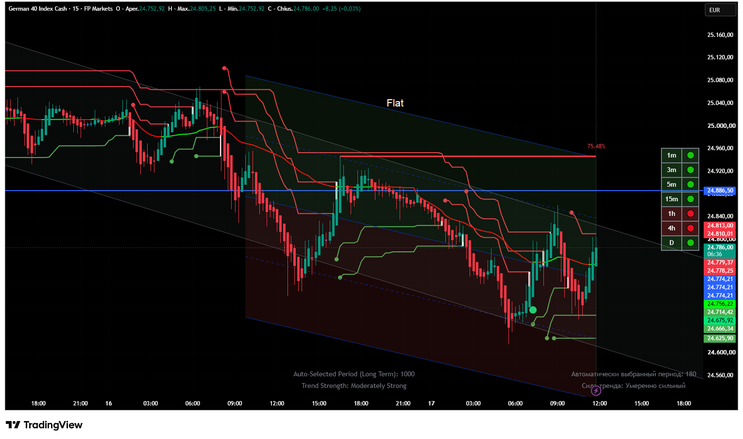Click the +8,25 (+0,03%) change value
The height and width of the screenshot is (439, 743).
(x=341, y=9)
